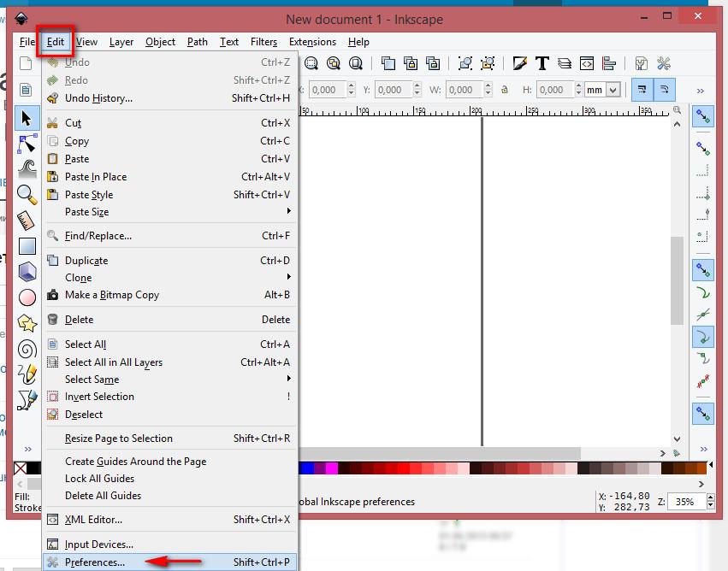Image resolution: width=728 pixels, height=571 pixels.
Task: Select the Node editing tool
Action: click(x=27, y=144)
